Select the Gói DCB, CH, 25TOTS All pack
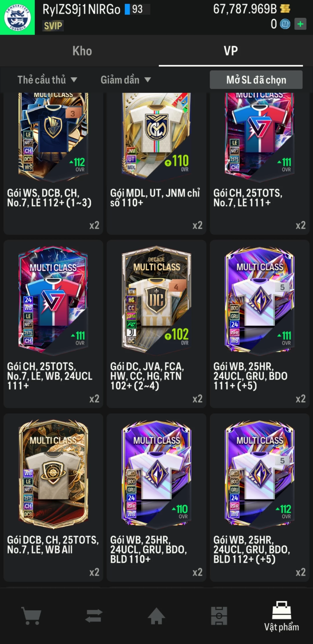313x644 pixels. (53, 497)
